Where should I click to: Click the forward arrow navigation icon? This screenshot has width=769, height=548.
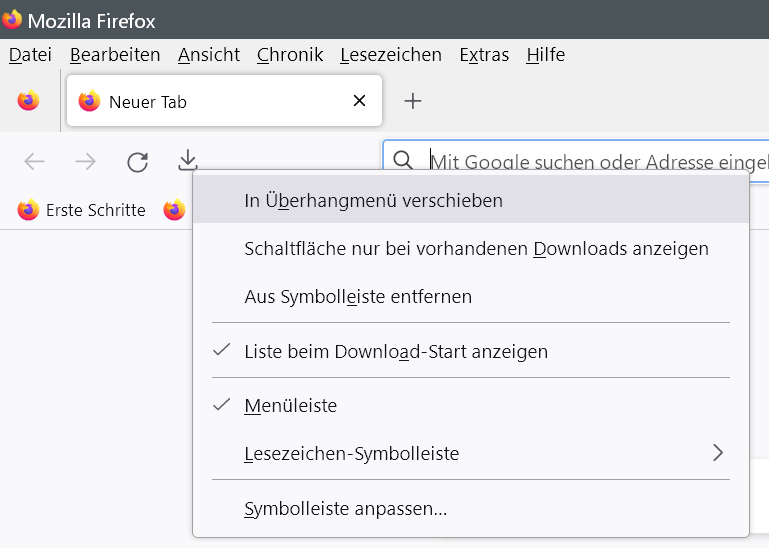(86, 161)
